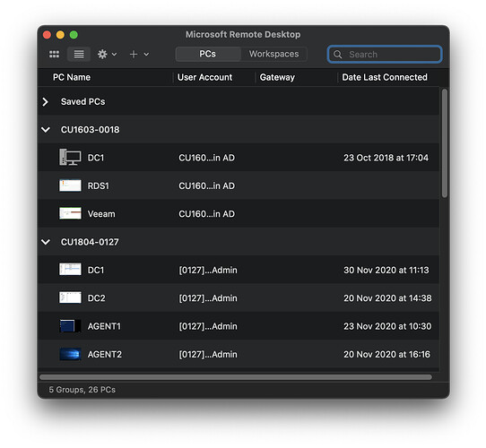
Task: Open the gear settings menu
Action: 102,55
